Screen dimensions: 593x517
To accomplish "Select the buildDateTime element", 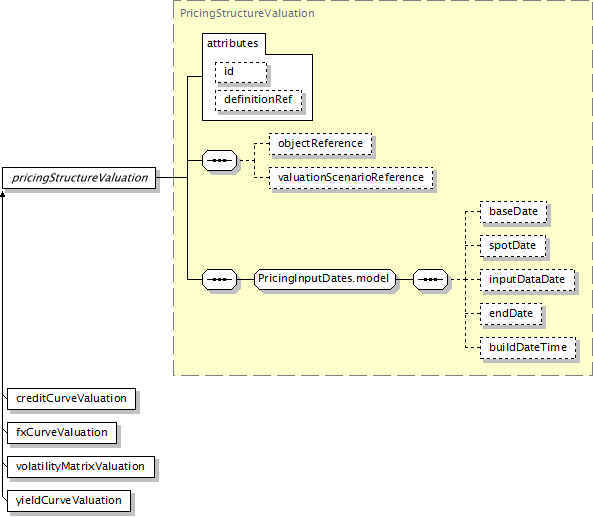I will (x=528, y=348).
